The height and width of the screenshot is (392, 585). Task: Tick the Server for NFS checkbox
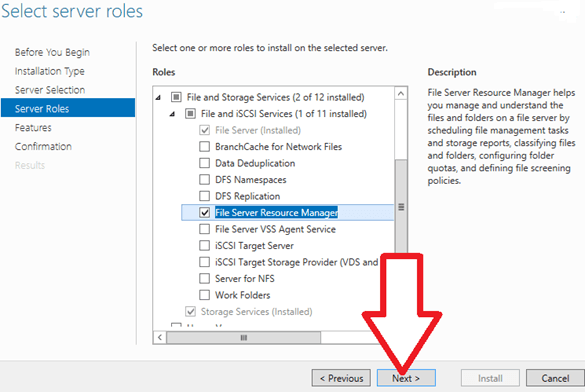point(204,278)
